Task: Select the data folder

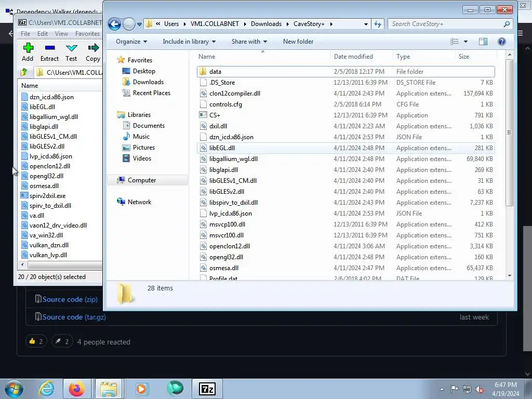Action: tap(345, 72)
